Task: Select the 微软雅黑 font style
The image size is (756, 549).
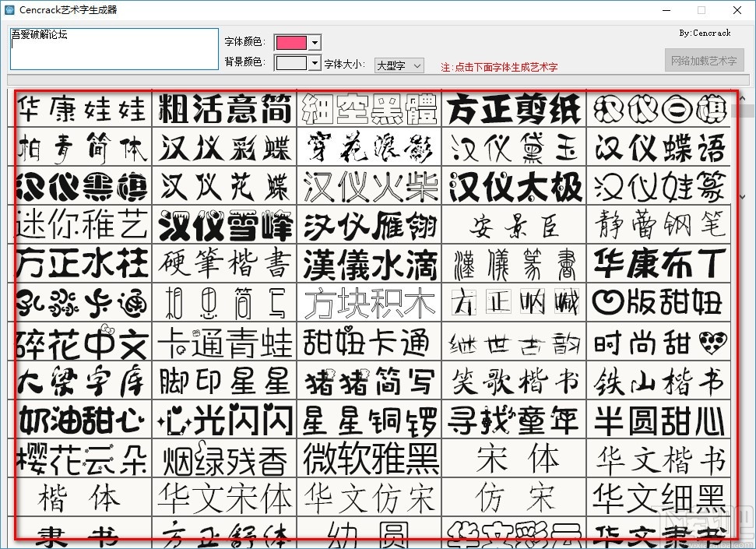Action: point(368,457)
